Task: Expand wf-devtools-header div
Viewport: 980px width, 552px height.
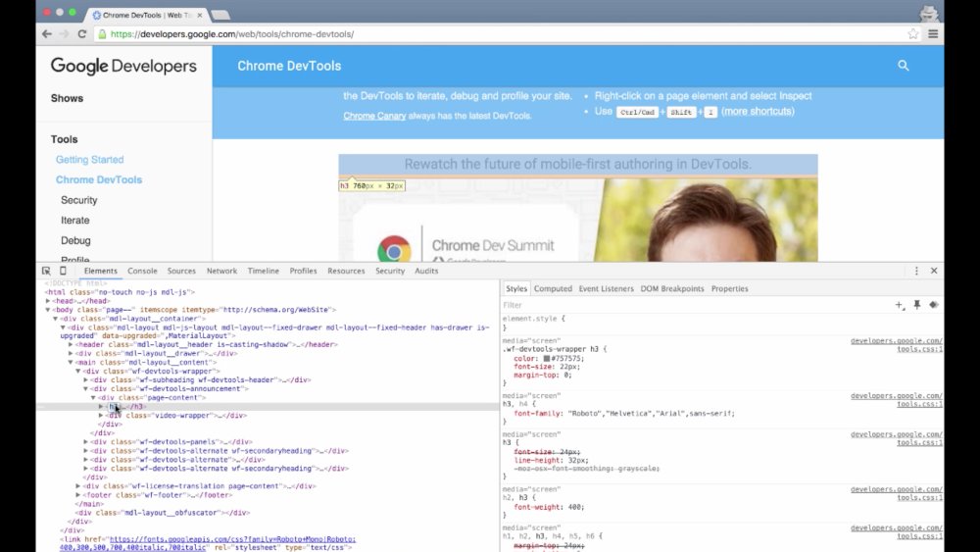Action: click(85, 379)
